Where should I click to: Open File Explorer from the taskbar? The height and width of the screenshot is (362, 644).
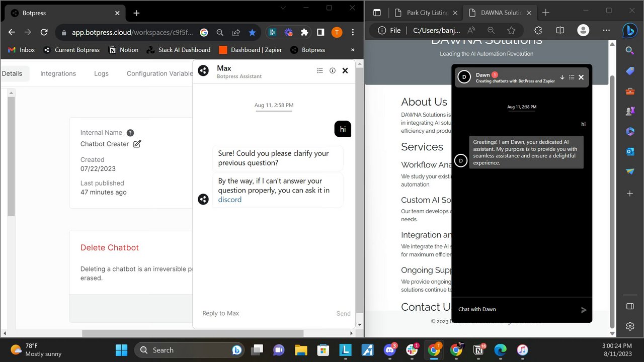[301, 350]
